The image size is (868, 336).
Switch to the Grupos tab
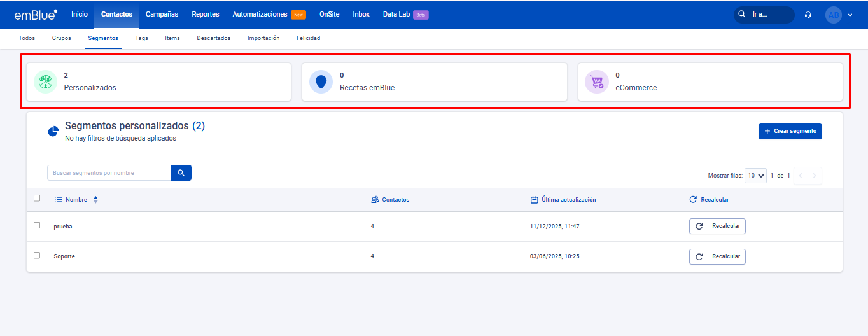tap(62, 38)
